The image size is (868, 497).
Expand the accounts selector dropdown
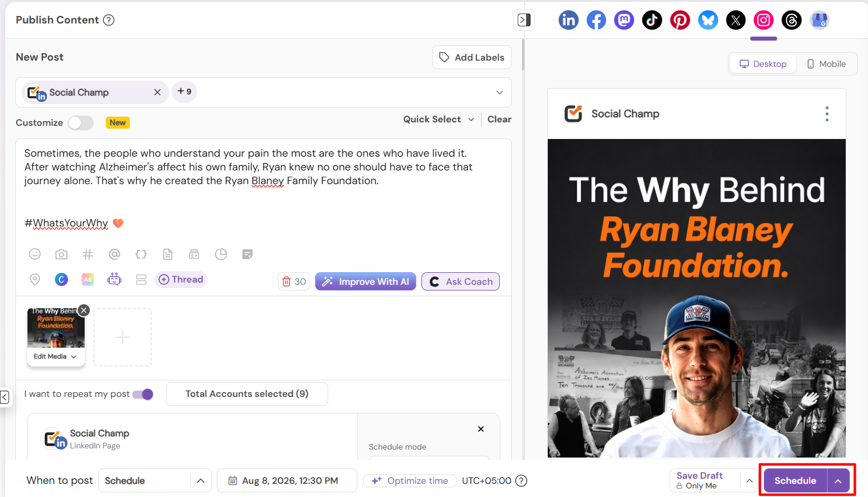click(500, 92)
